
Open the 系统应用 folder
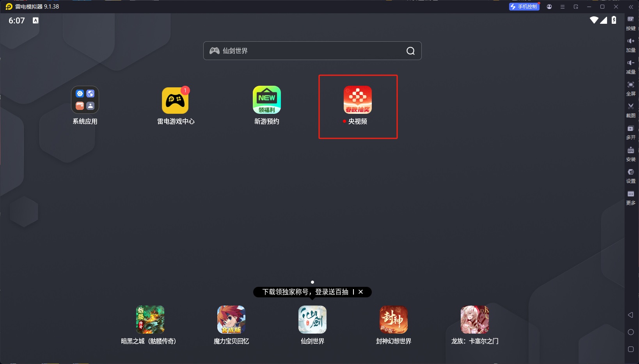pos(85,100)
